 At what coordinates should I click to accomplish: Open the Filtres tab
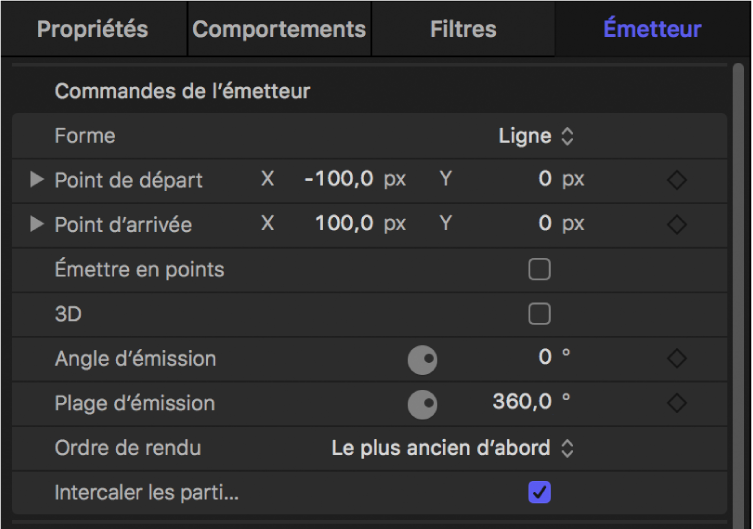click(x=463, y=29)
